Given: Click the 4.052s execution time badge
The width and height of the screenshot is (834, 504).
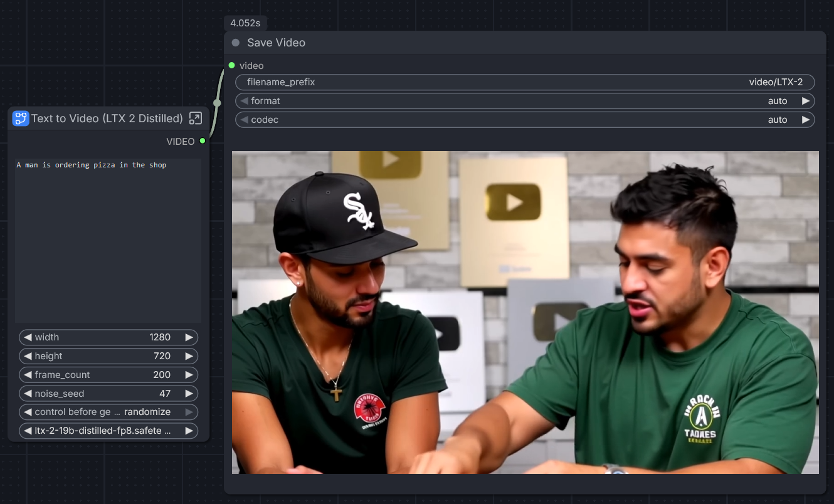Looking at the screenshot, I should 246,23.
